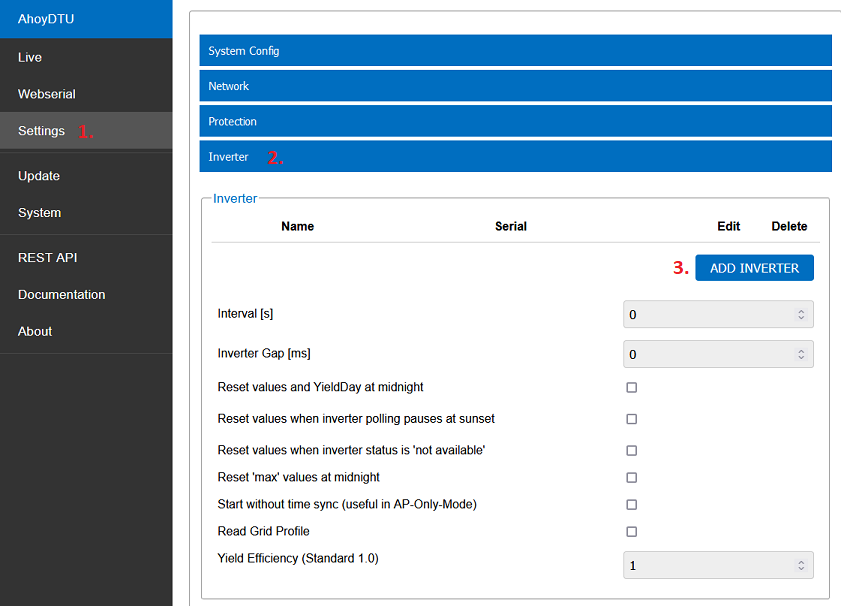Enable Read Grid Profile checkbox

point(631,532)
